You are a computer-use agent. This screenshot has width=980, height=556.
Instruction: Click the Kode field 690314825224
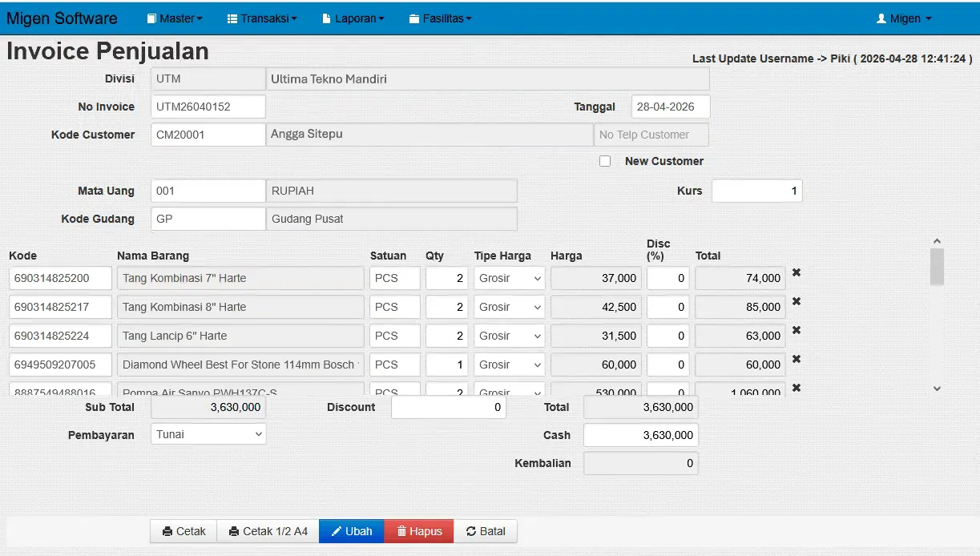61,336
